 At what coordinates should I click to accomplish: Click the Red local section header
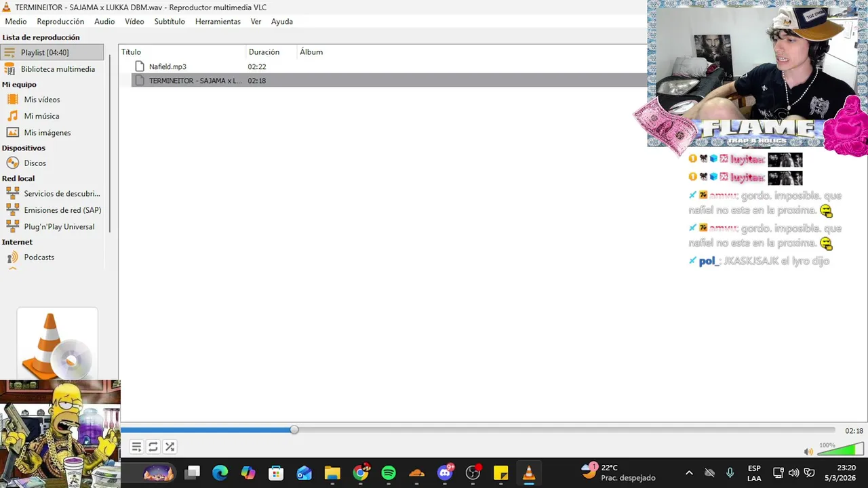click(x=18, y=178)
